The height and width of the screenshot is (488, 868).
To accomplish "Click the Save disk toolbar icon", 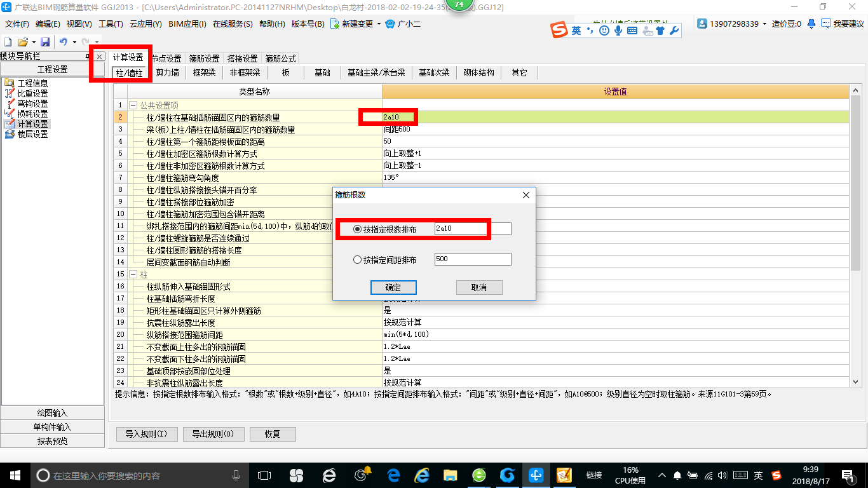I will [x=45, y=41].
